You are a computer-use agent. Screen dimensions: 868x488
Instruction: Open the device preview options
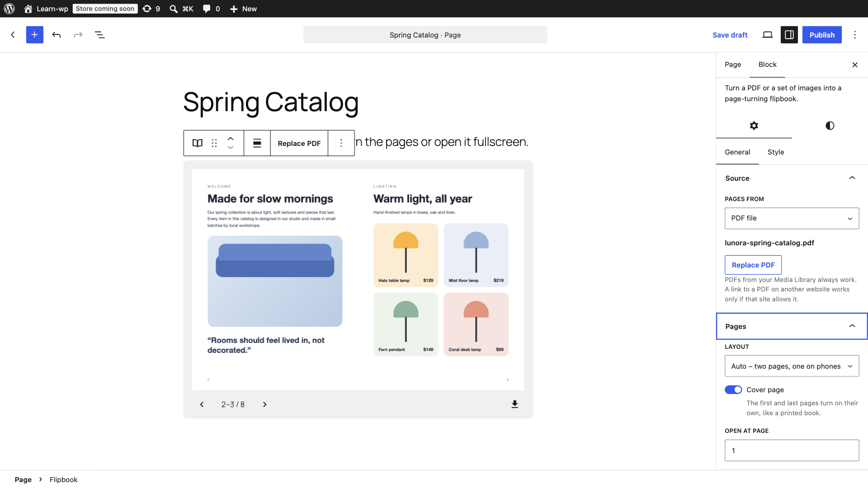(768, 35)
